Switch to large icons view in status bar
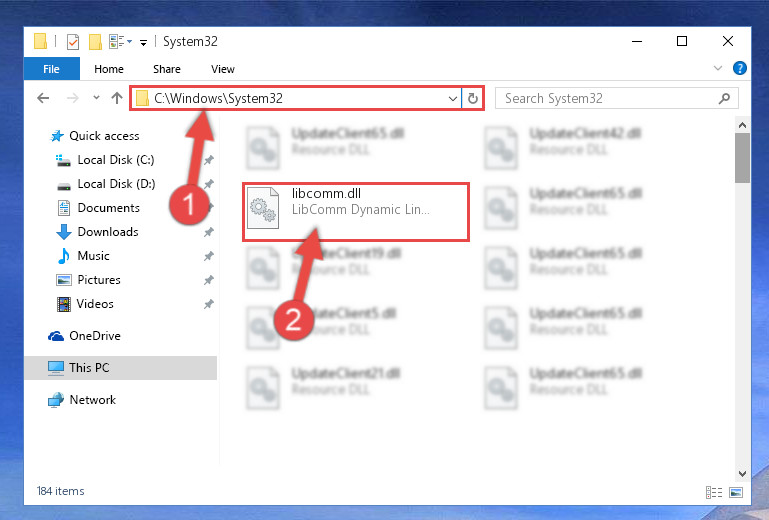 [736, 492]
